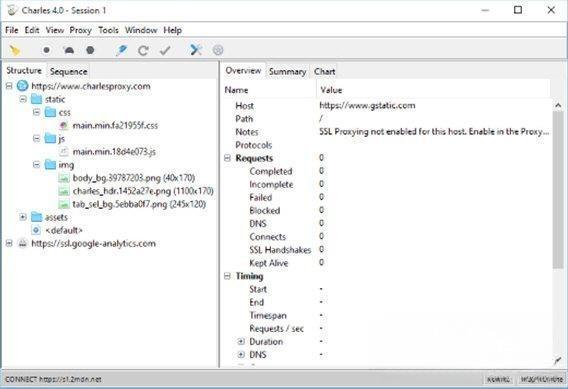Toggle throttling with the turtle icon
Screen dimensions: 568x389
(69, 50)
